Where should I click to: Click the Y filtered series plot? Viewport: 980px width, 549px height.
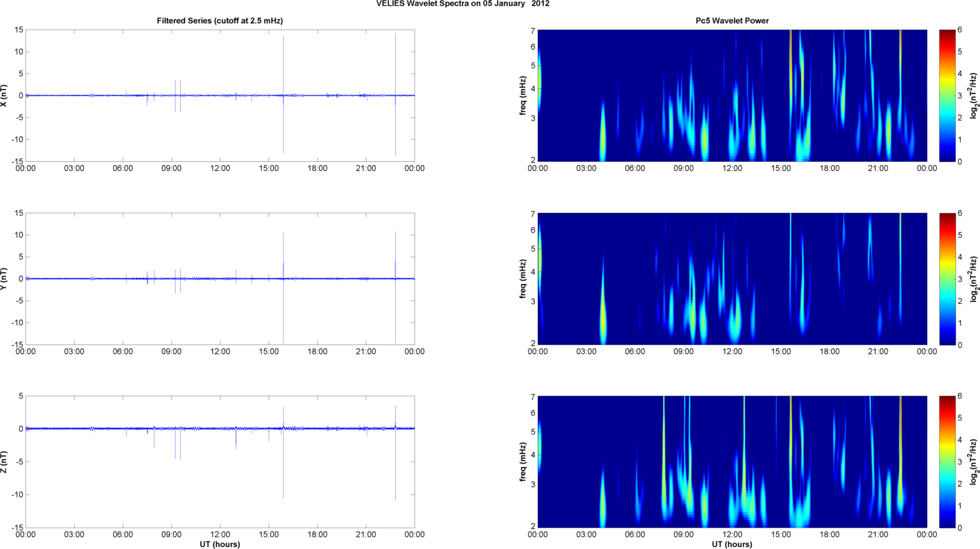(x=219, y=279)
